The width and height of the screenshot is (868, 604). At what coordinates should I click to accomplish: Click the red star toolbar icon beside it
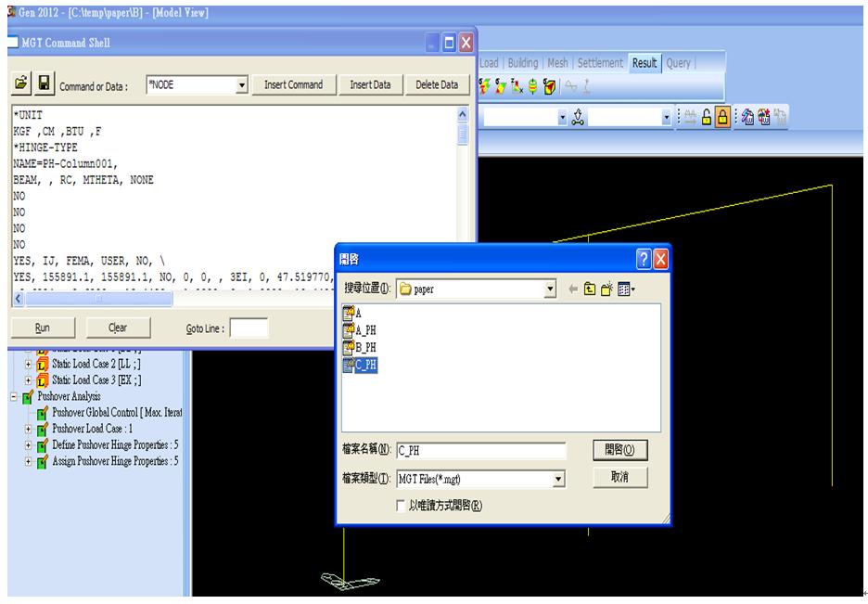click(x=764, y=117)
